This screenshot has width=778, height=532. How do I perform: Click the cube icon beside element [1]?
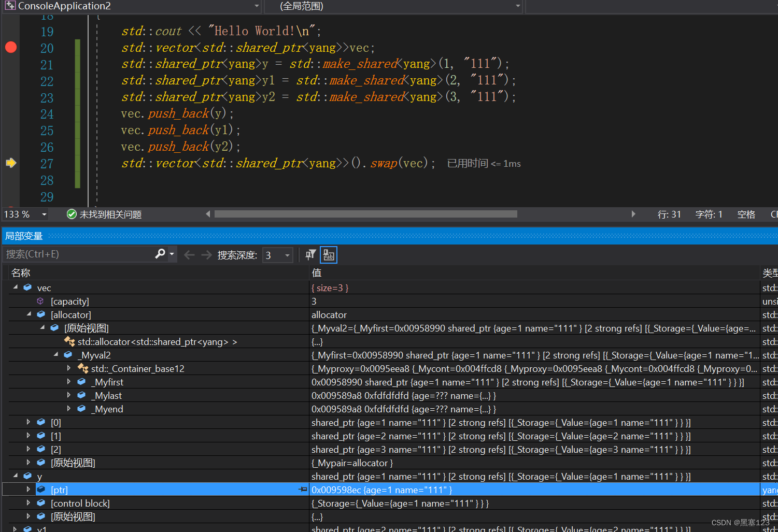pos(41,436)
